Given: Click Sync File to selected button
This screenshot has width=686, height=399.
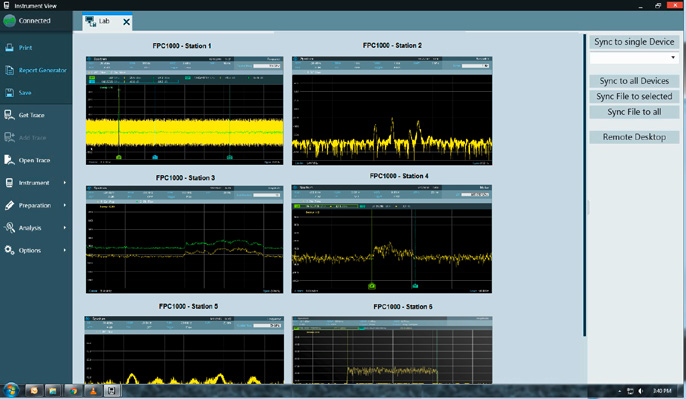Looking at the screenshot, I should 634,96.
